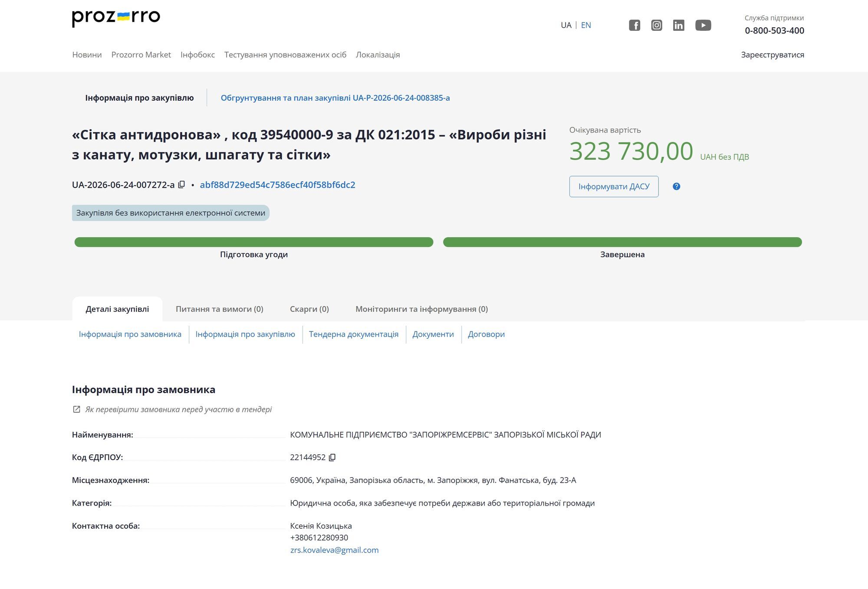Click the external link icon near verification hint
Viewport: 868px width, 589px height.
click(76, 409)
